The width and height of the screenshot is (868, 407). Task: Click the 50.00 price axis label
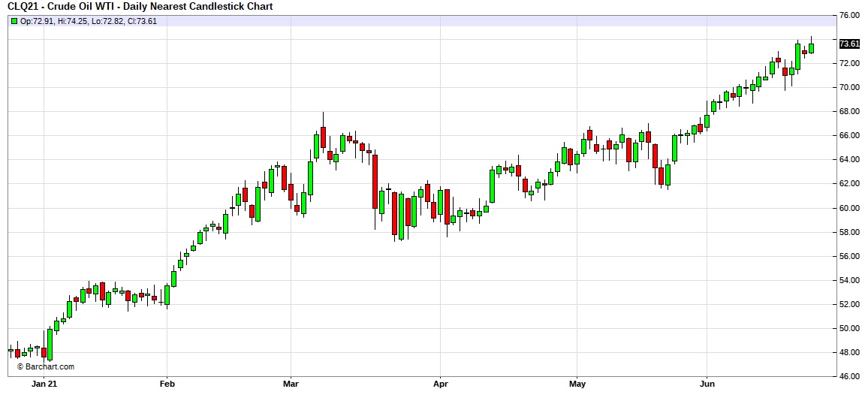(x=850, y=328)
